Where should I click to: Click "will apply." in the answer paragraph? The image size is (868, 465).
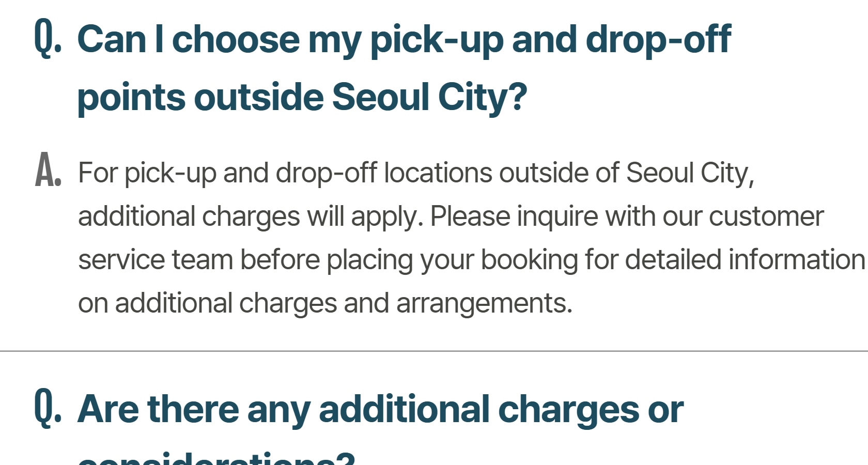(x=365, y=216)
